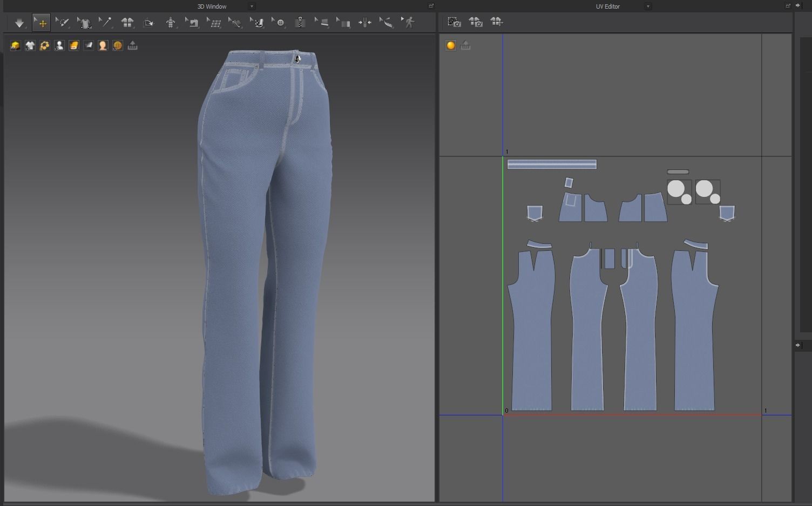Toggle the orange sphere texture display in UV Editor
Image resolution: width=812 pixels, height=506 pixels.
click(451, 46)
